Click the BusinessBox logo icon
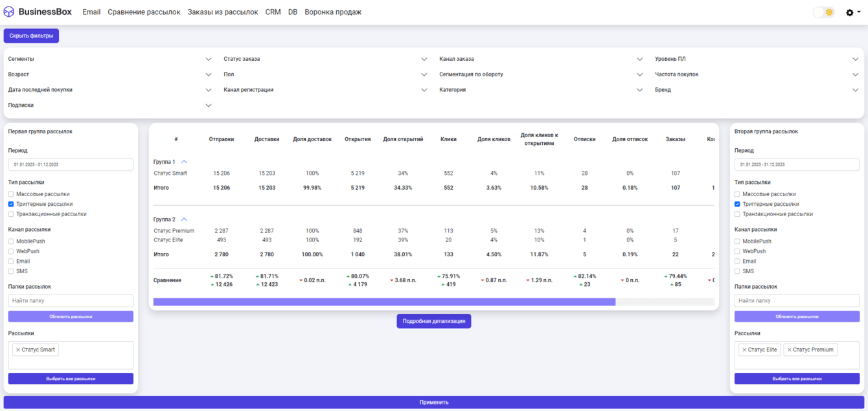The width and height of the screenshot is (868, 411). [9, 12]
